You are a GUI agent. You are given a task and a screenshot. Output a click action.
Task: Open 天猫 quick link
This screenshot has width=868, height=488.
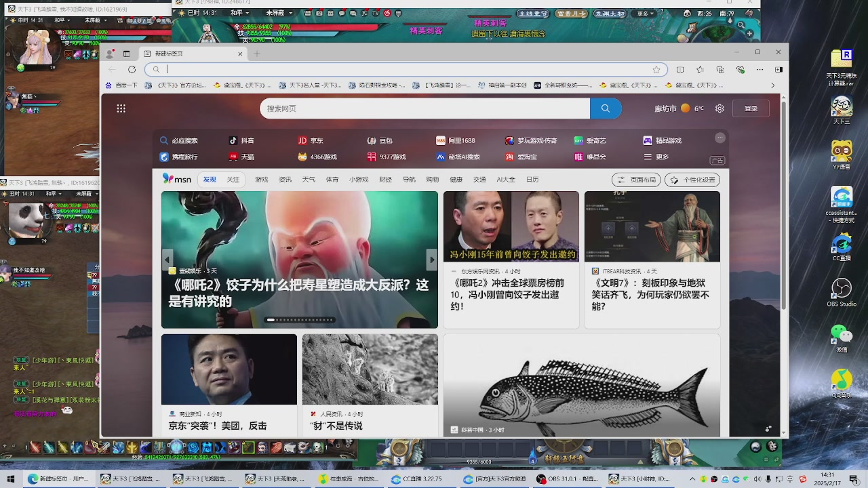[x=241, y=157]
